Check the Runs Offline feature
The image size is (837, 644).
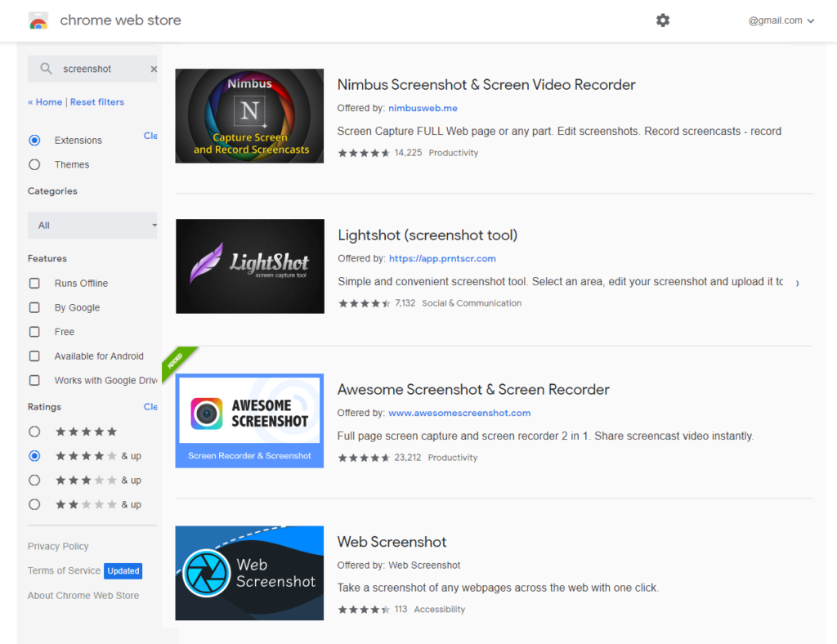(x=34, y=283)
